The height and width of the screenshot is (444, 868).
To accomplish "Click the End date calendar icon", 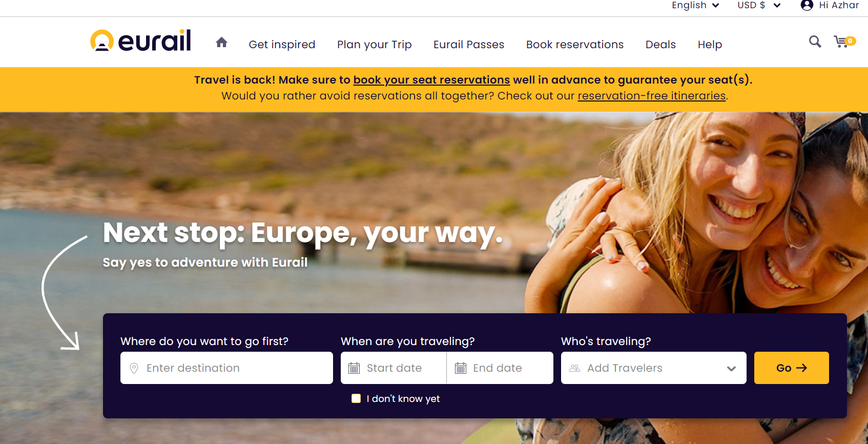I will pos(461,368).
